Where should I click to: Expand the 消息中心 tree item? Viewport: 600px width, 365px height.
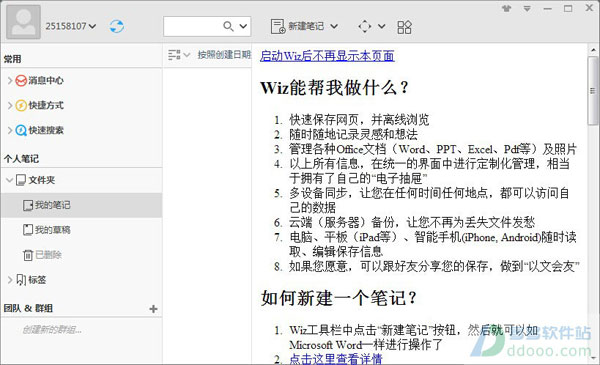(10, 80)
